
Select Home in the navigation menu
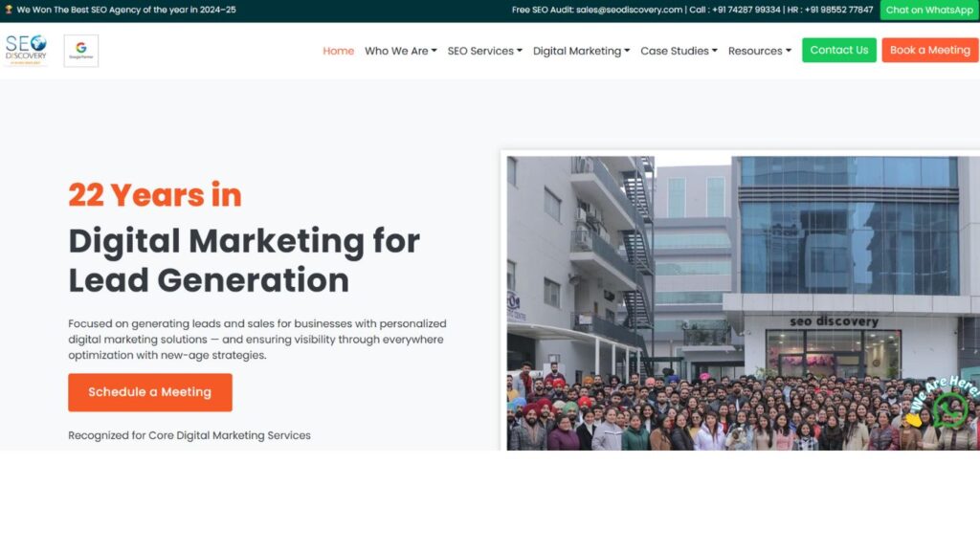[x=338, y=51]
